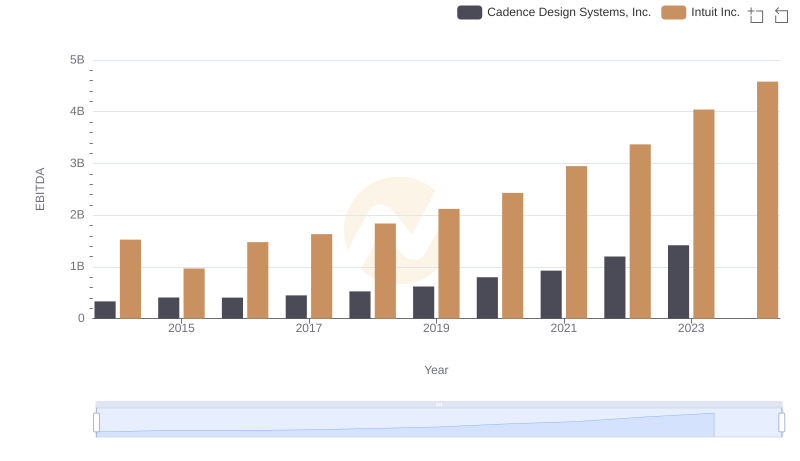Select the Intuit bar for 2022
The width and height of the screenshot is (800, 461).
coord(640,232)
